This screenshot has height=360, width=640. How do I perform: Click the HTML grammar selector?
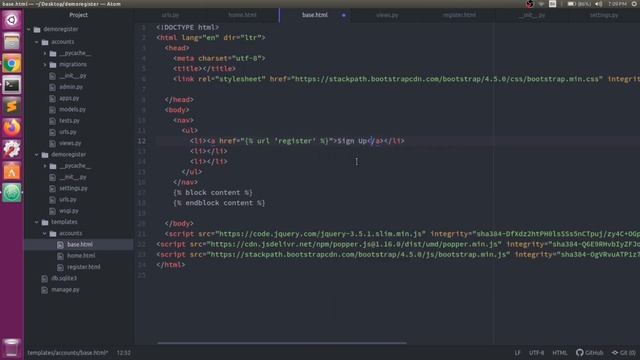pyautogui.click(x=560, y=353)
